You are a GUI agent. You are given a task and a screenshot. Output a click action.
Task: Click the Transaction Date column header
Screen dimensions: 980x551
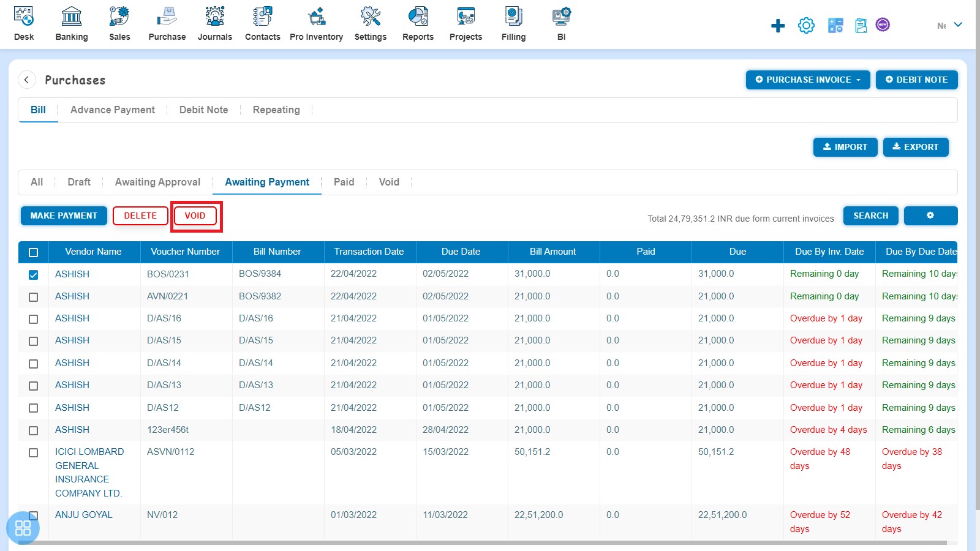[x=369, y=252]
